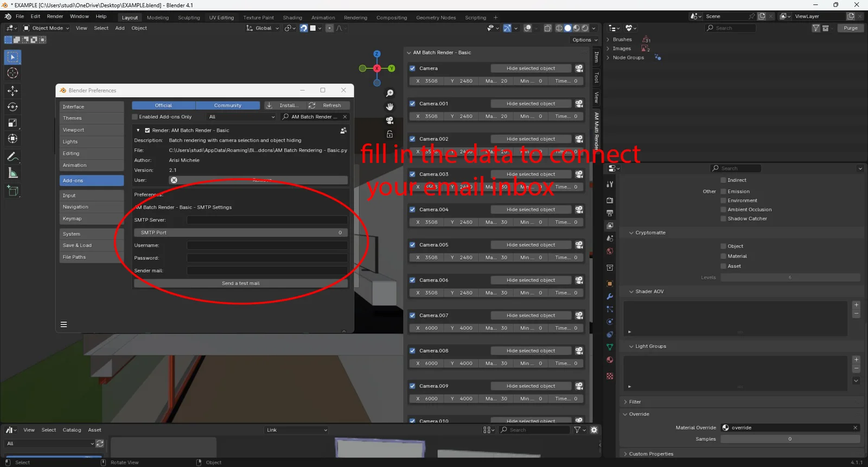Image resolution: width=868 pixels, height=467 pixels.
Task: Disable the AM Batch Render add-on checkbox
Action: (147, 130)
